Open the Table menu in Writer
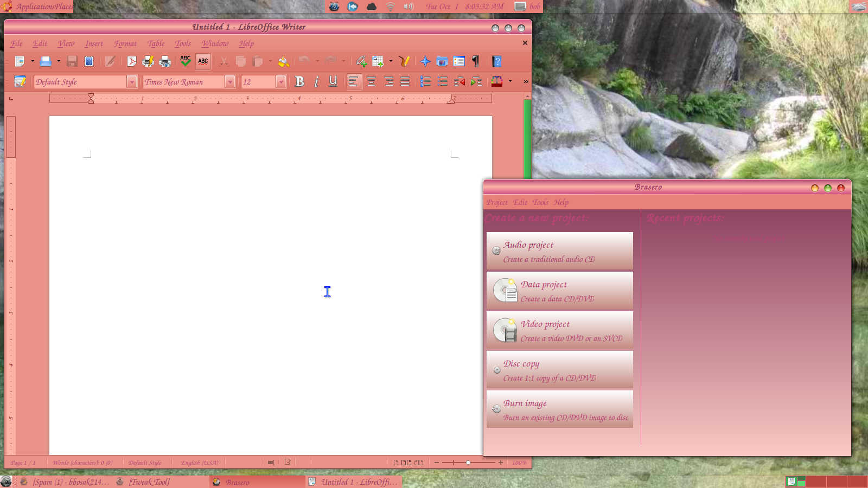868x488 pixels. pos(156,43)
